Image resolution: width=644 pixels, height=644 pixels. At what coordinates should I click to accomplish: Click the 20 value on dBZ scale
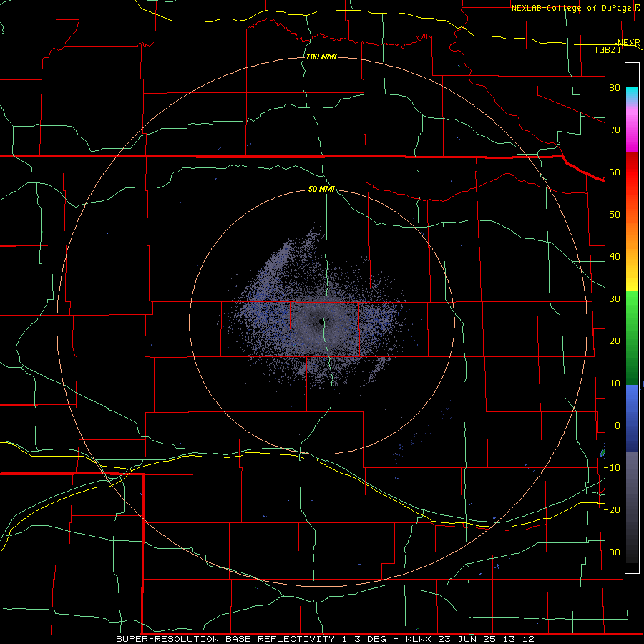(615, 341)
